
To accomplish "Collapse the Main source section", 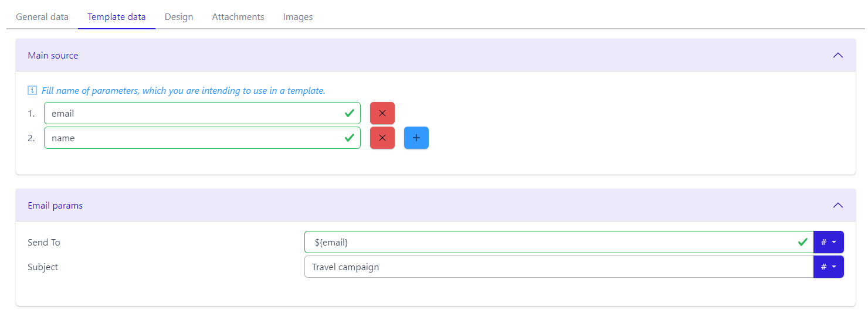I will click(838, 55).
